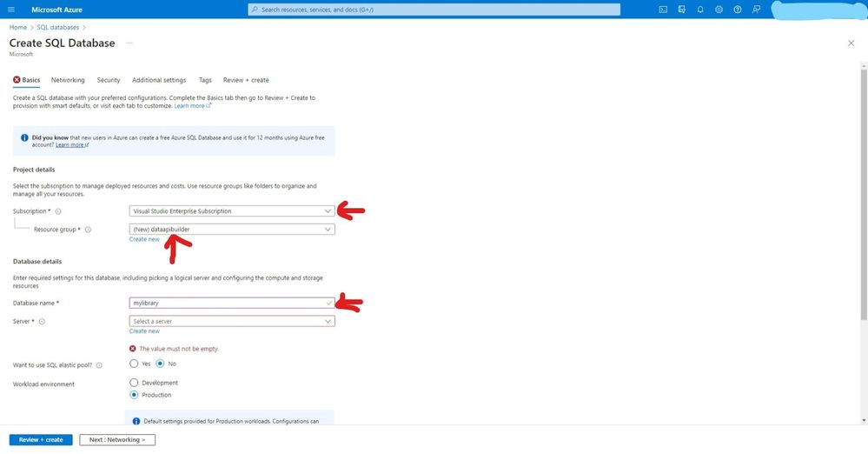Open the directories and subscriptions filter icon
868x454 pixels.
coord(681,10)
